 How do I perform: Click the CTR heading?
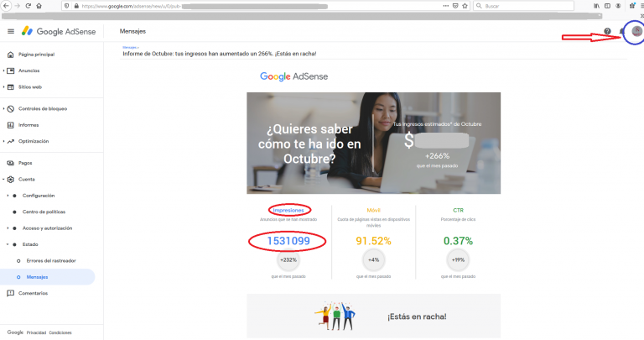[458, 210]
